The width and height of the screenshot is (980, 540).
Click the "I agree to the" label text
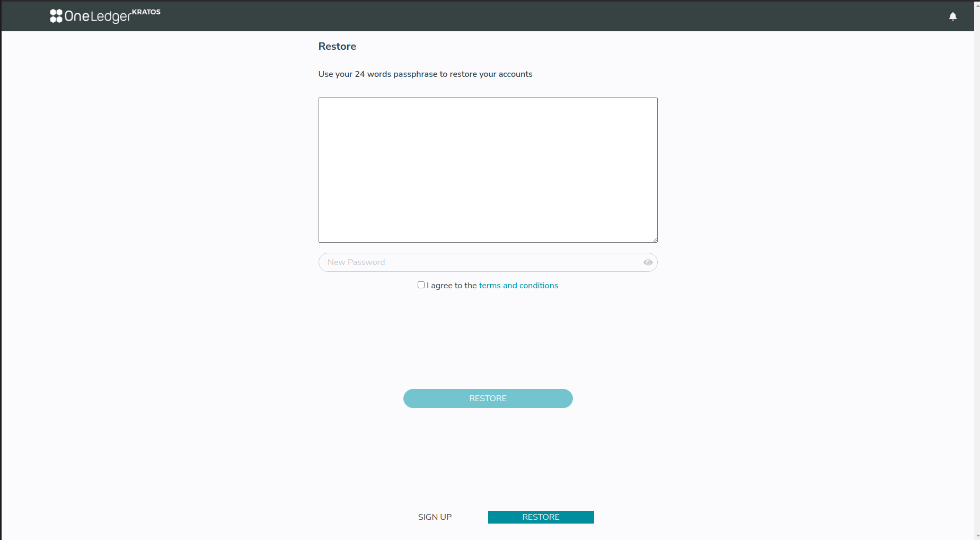[452, 286]
